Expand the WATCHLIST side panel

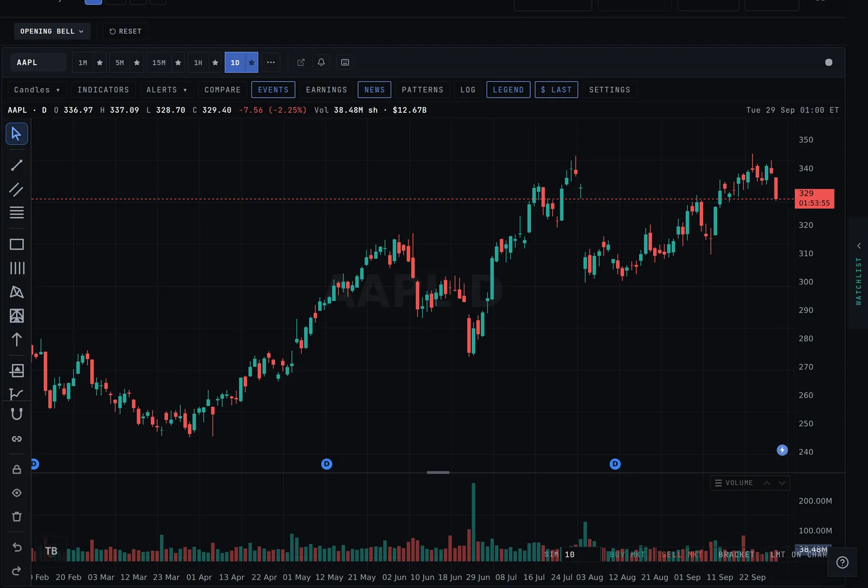[858, 273]
